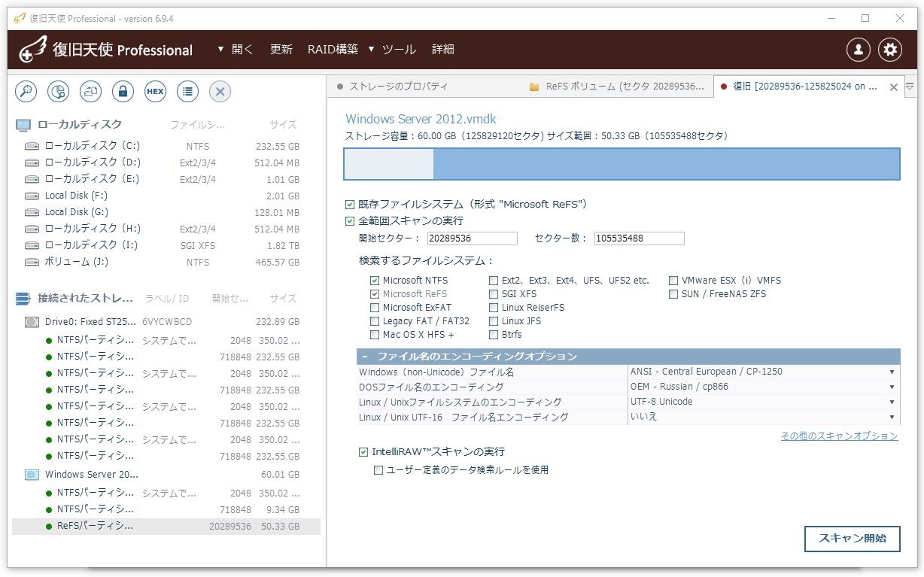Viewport: 924px width, 577px height.
Task: Enable Btrfs checkbox
Action: [x=494, y=335]
